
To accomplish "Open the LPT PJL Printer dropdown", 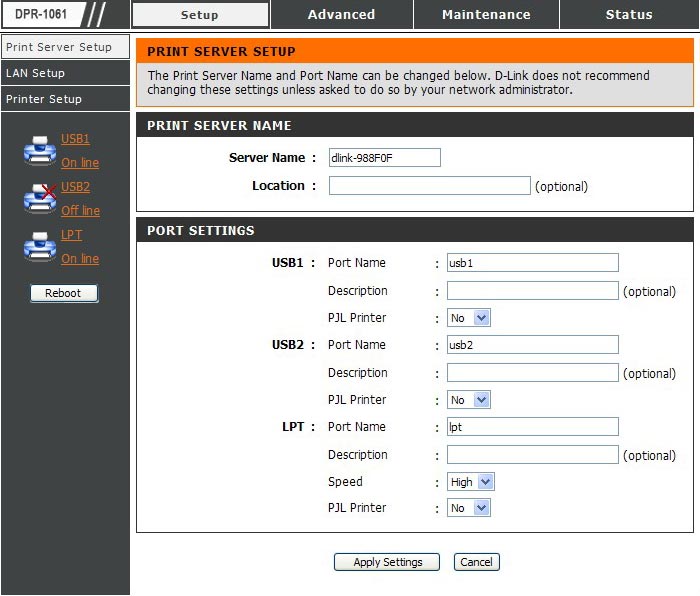I will click(469, 508).
